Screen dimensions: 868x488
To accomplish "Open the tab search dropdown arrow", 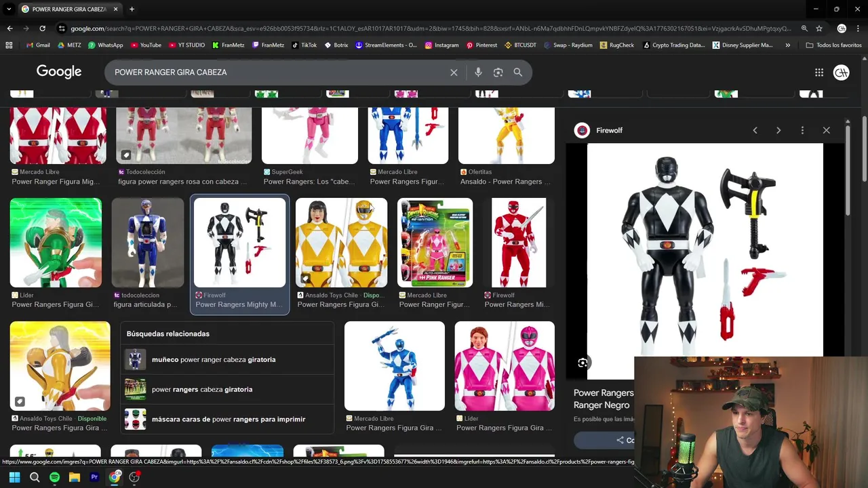I will (9, 9).
